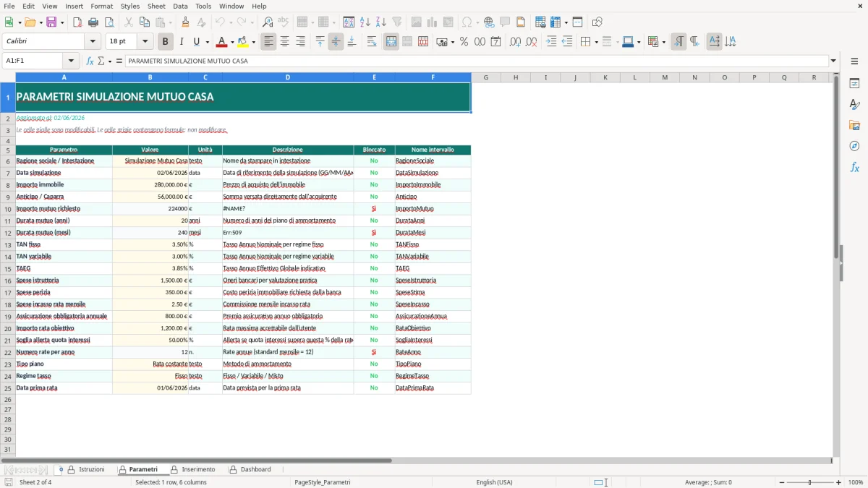Open Draw Functions shapes icon
The height and width of the screenshot is (488, 868).
coord(597,22)
